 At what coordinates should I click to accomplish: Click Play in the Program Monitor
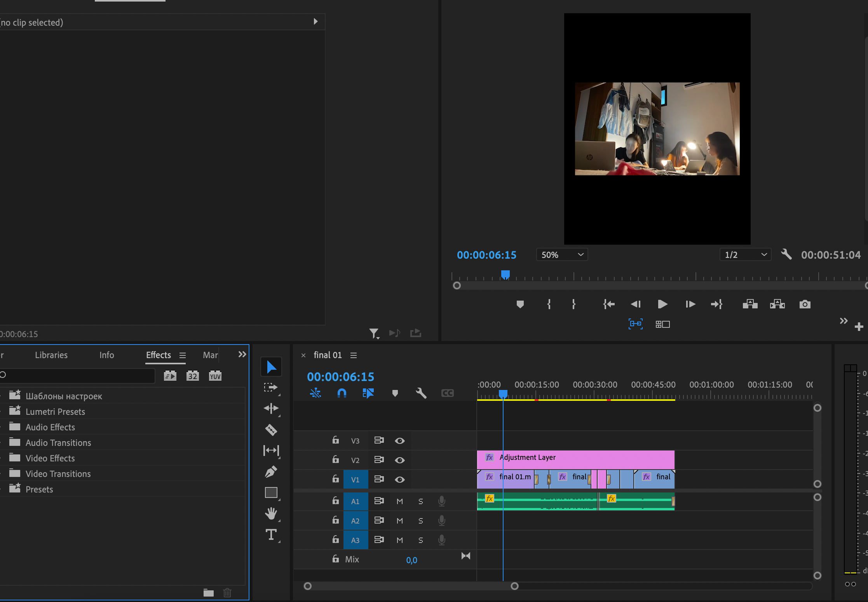(x=662, y=304)
